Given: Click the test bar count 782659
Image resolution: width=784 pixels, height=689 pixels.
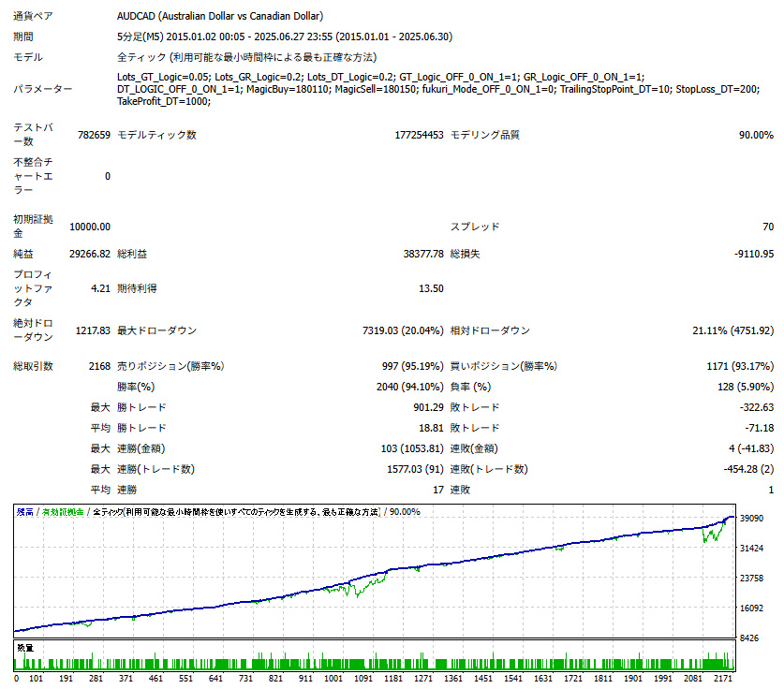Looking at the screenshot, I should (94, 135).
